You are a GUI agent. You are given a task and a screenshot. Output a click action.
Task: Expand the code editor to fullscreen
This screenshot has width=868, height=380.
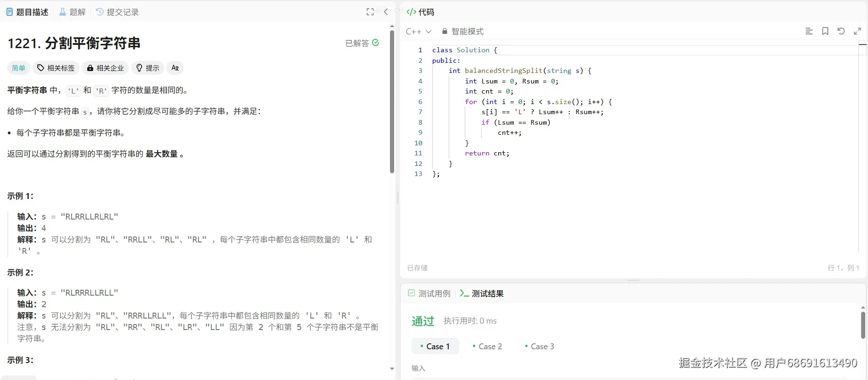(857, 31)
